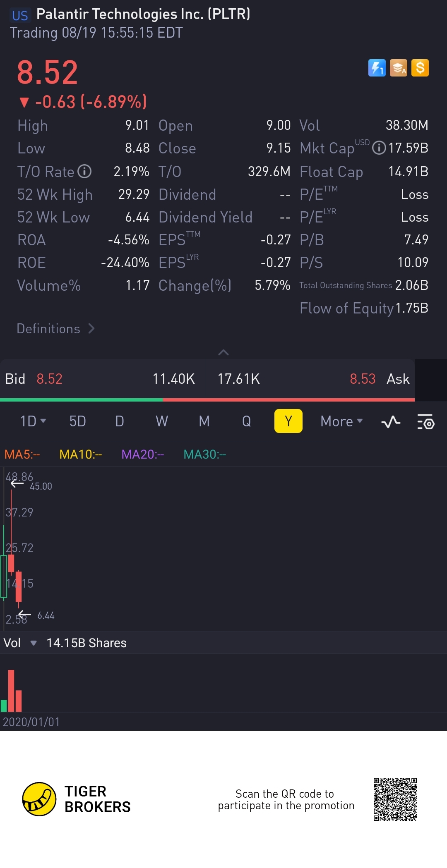Tap the Bid price 8.52
Image resolution: width=447 pixels, height=868 pixels.
click(49, 379)
